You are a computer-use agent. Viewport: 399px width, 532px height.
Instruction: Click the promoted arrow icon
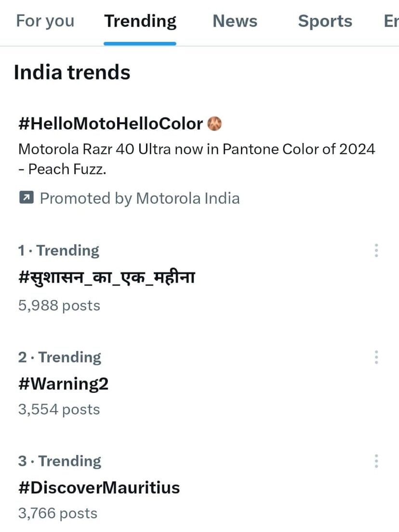click(26, 197)
